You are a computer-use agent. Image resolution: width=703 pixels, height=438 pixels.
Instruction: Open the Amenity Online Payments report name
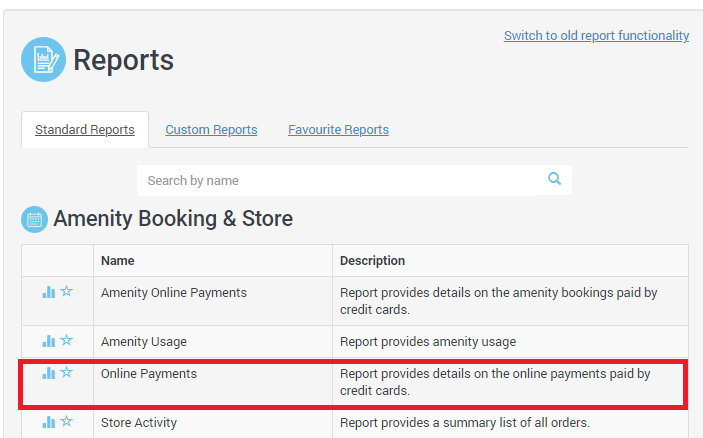pos(174,293)
